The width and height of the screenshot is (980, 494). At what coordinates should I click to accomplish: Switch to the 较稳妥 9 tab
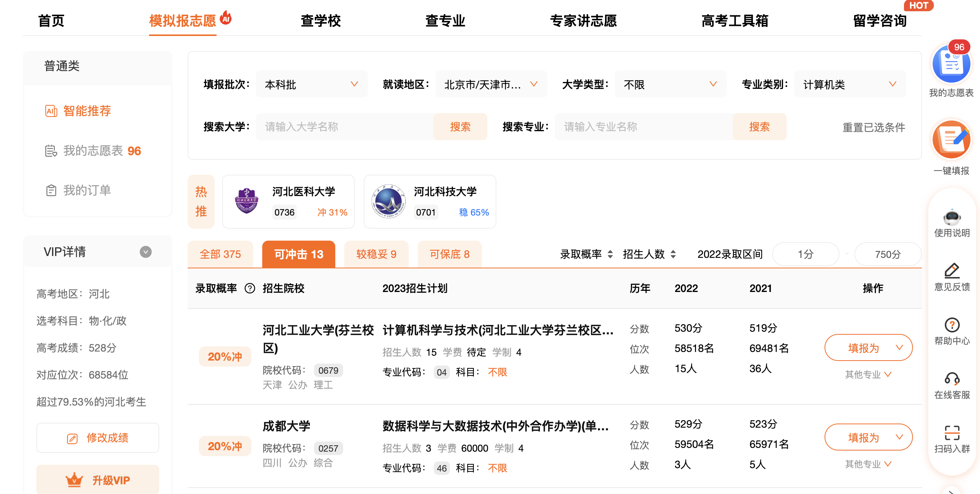376,254
